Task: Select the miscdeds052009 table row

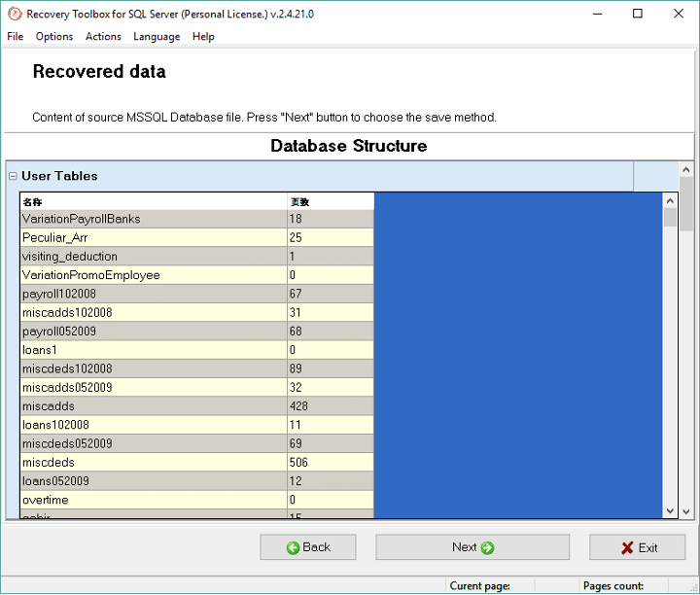Action: click(x=196, y=443)
